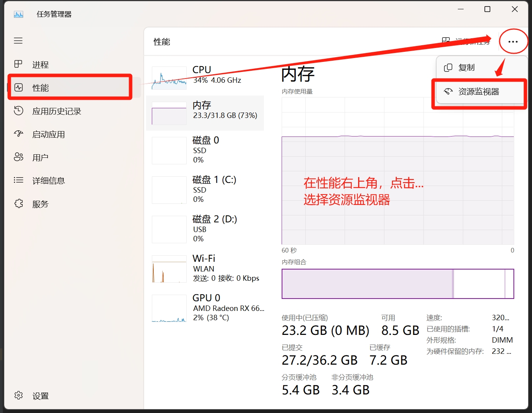Open Settings via the gear icon

tap(18, 395)
